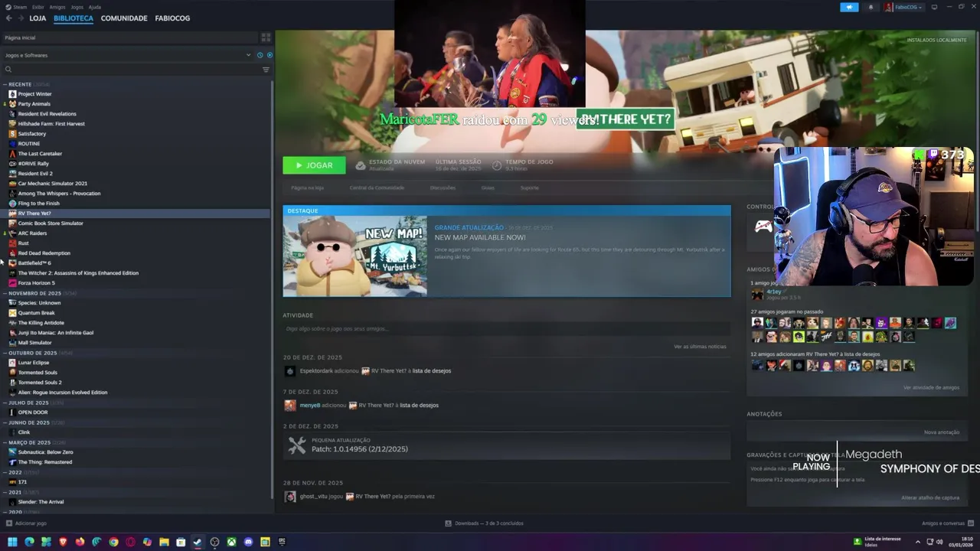Collapse the 2022 section
This screenshot has height=551, width=980.
pos(5,472)
